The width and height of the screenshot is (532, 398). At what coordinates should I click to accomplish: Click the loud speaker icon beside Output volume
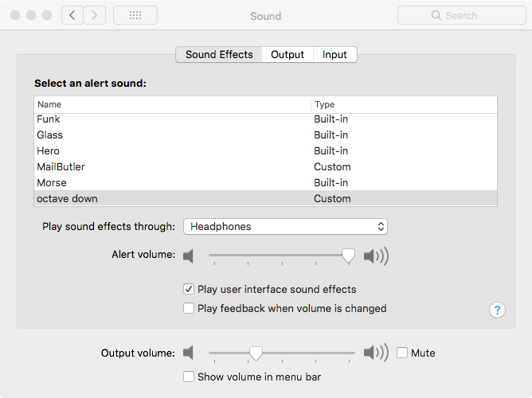coord(376,353)
